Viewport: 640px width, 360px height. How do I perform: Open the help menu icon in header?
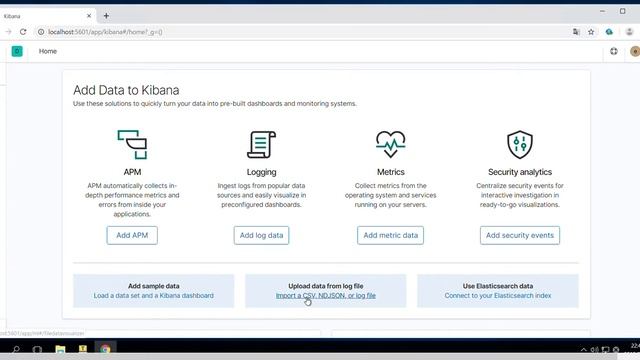614,51
